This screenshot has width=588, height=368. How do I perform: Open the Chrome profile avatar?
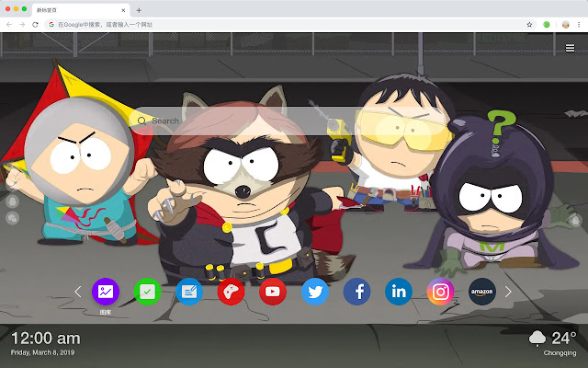566,25
